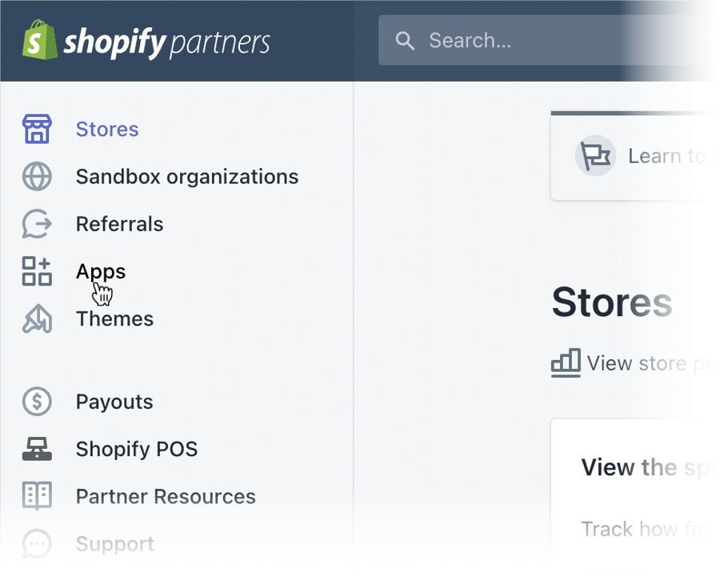This screenshot has width=720, height=588.
Task: Click the Apps grid-plus icon
Action: coord(37,271)
